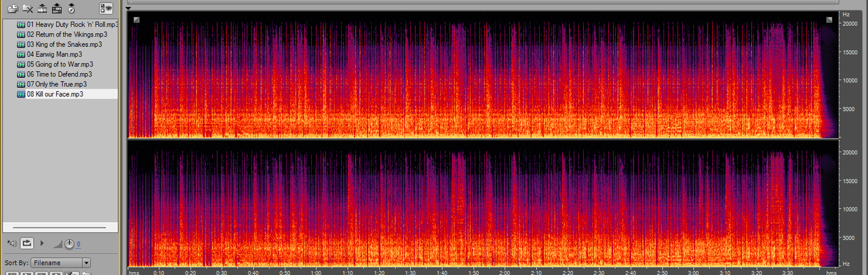This screenshot has height=275, width=868.
Task: Toggle the Loop Play button
Action: tap(27, 242)
